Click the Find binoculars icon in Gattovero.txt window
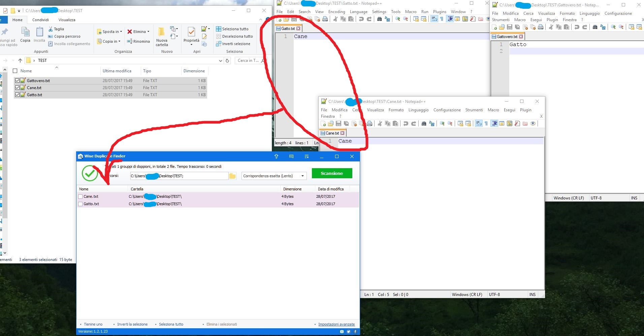Image resolution: width=644 pixels, height=336 pixels. [595, 27]
